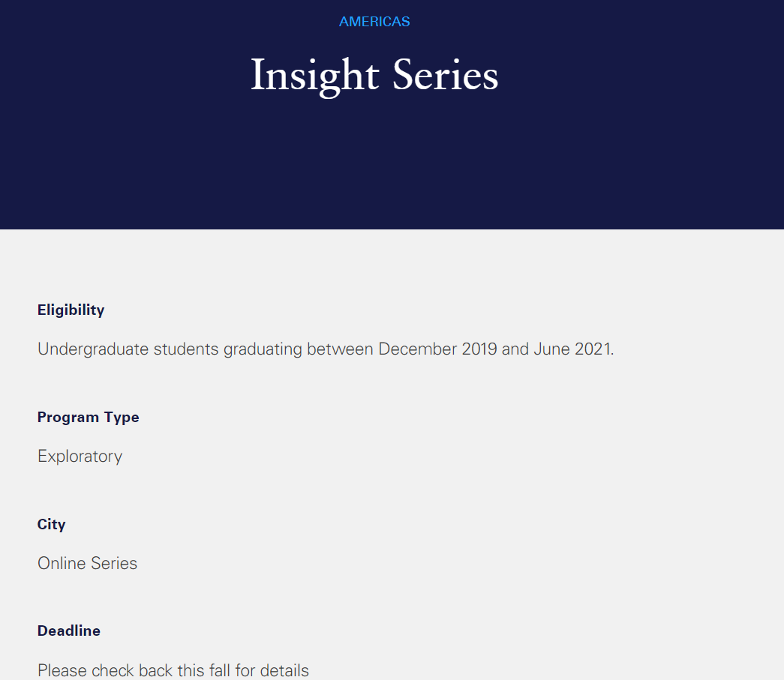Click the Exploratory program type value
784x680 pixels.
pyautogui.click(x=80, y=457)
